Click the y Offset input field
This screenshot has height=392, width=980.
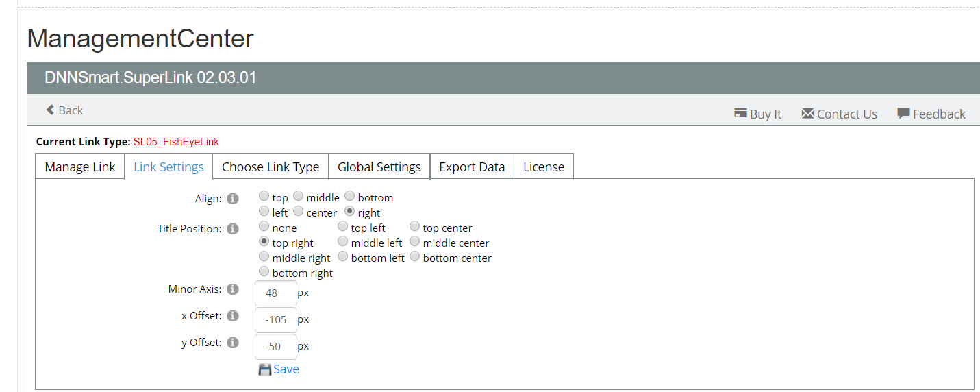(x=276, y=347)
